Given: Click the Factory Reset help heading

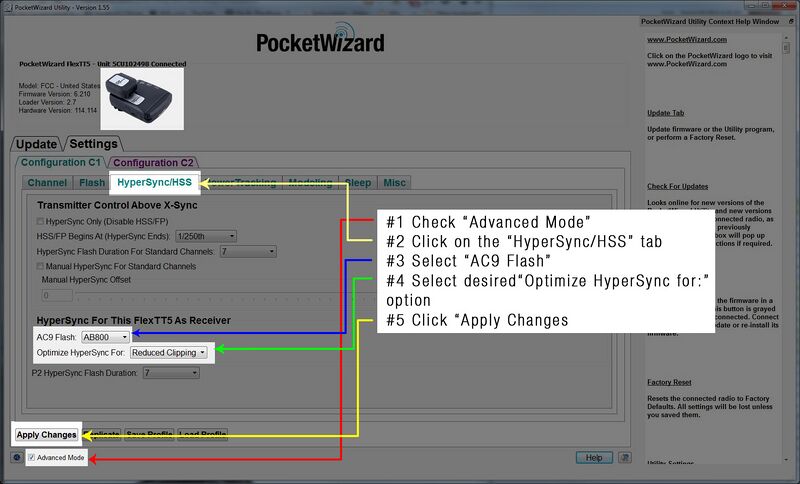Looking at the screenshot, I should (669, 382).
